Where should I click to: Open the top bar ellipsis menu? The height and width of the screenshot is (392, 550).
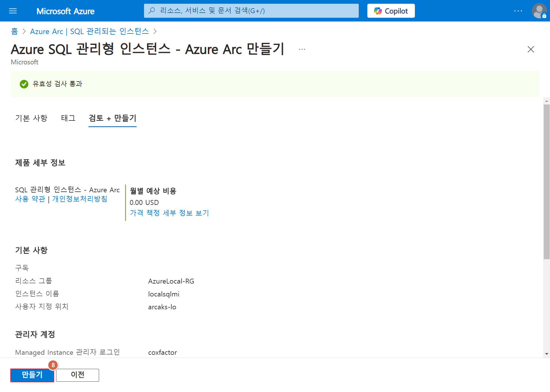tap(518, 11)
